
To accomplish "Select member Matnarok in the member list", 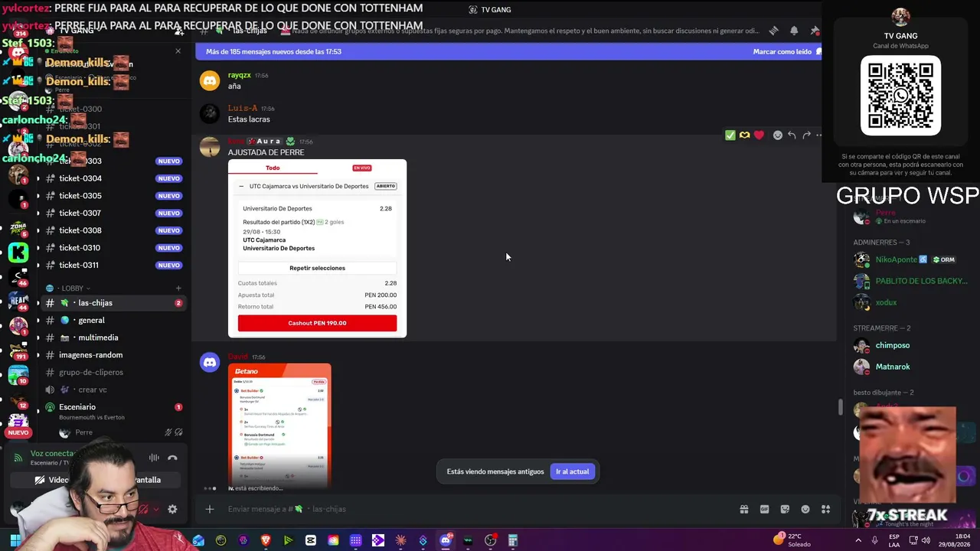I will (x=893, y=367).
